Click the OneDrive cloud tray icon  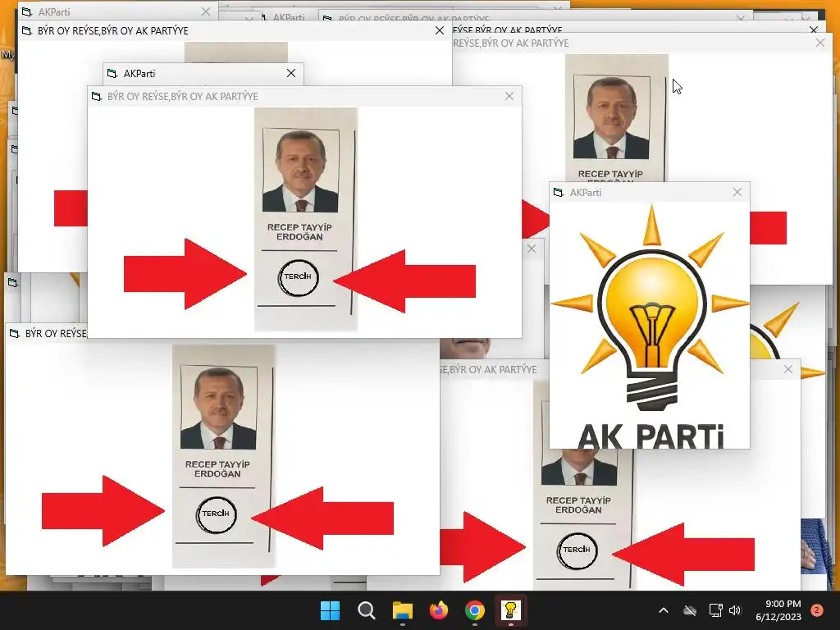690,610
